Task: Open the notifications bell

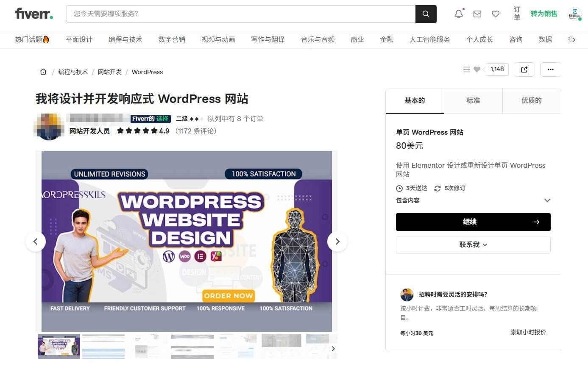Action: [459, 14]
